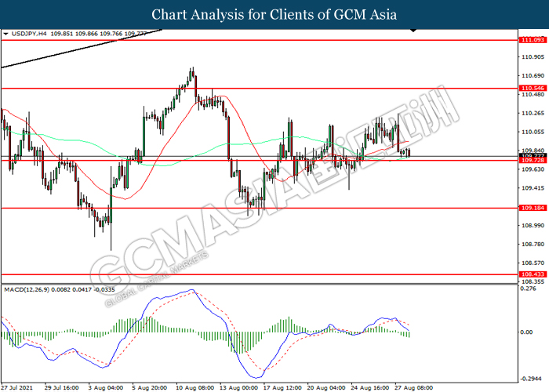Click the 10 Aug 08:00 time label
549x392 pixels.
(x=195, y=388)
